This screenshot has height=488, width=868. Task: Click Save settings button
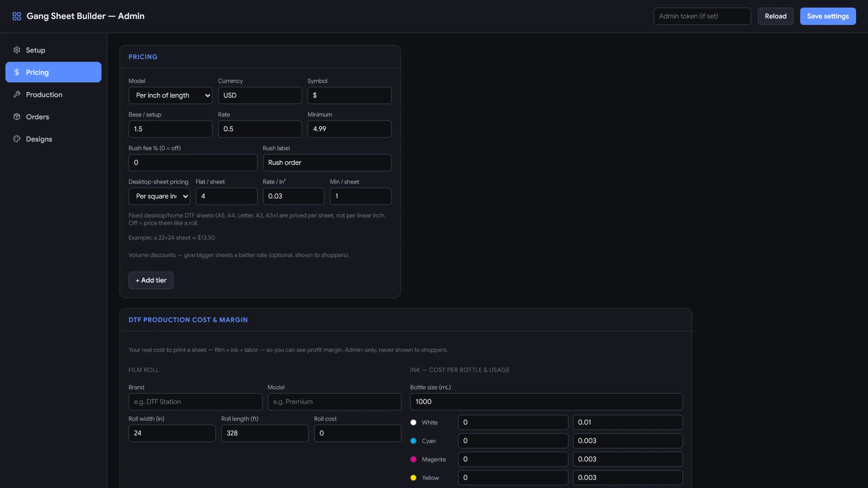[x=828, y=16]
